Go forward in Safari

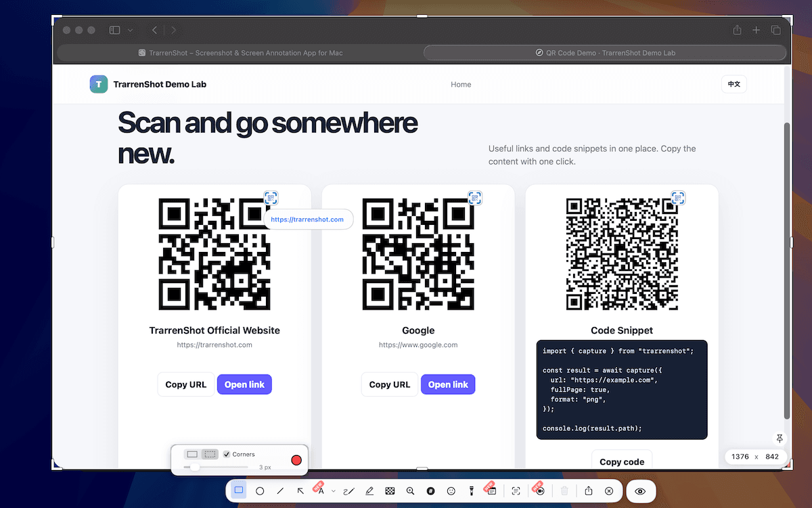click(x=173, y=30)
